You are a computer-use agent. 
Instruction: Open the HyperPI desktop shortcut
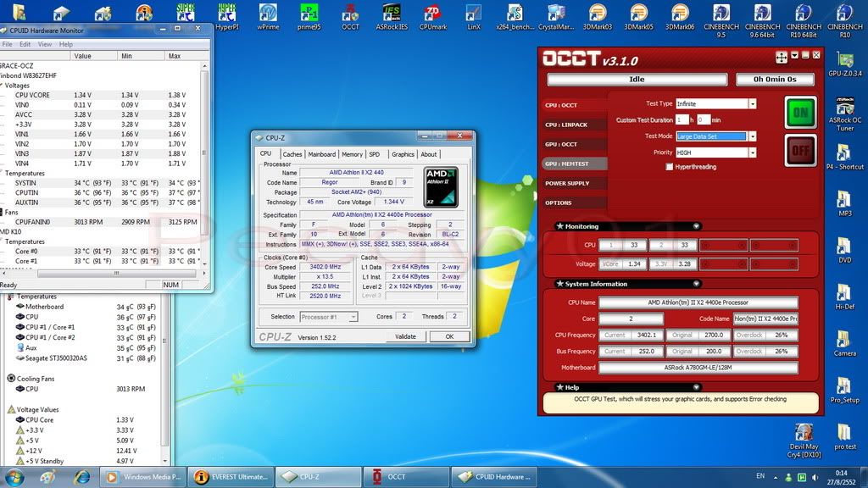(x=227, y=17)
